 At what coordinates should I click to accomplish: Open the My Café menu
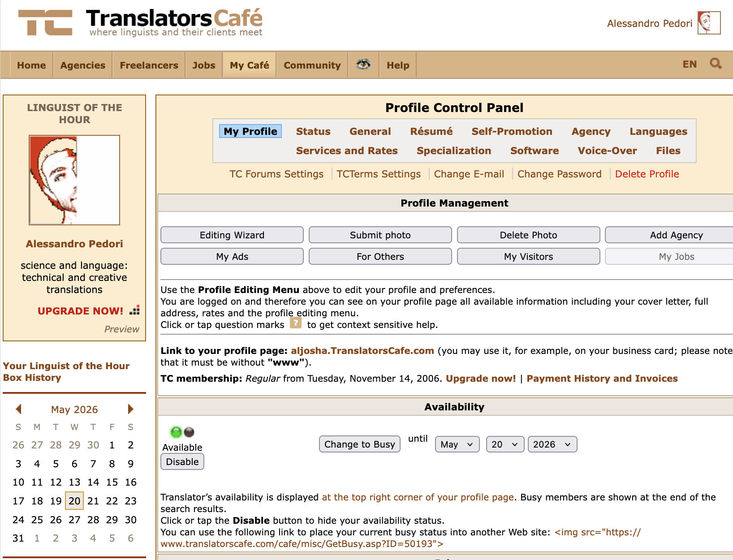pyautogui.click(x=250, y=65)
